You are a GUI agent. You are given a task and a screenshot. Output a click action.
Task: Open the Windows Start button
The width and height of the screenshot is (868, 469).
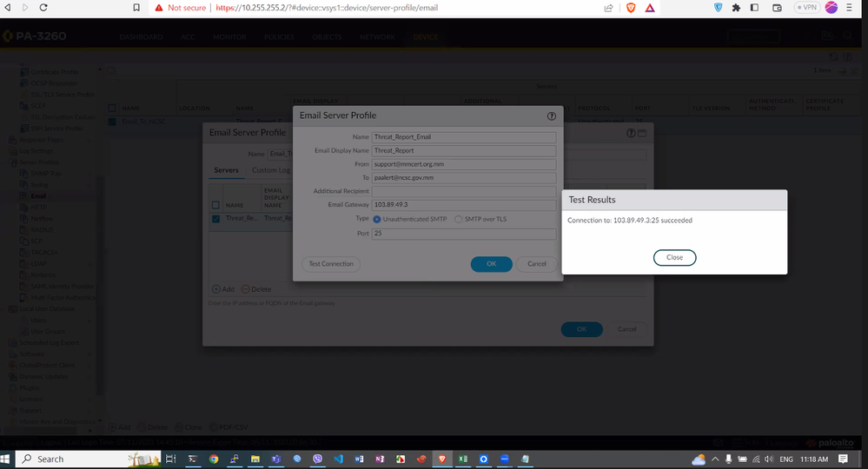5,459
